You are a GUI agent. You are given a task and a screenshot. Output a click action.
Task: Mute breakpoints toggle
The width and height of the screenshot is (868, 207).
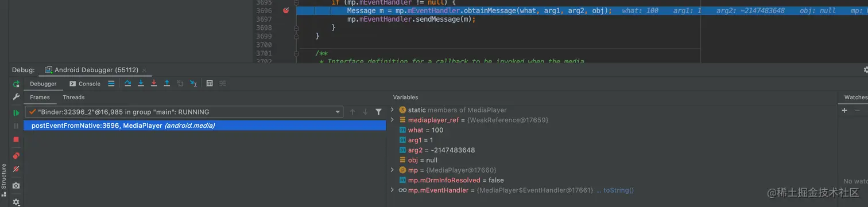pos(16,169)
